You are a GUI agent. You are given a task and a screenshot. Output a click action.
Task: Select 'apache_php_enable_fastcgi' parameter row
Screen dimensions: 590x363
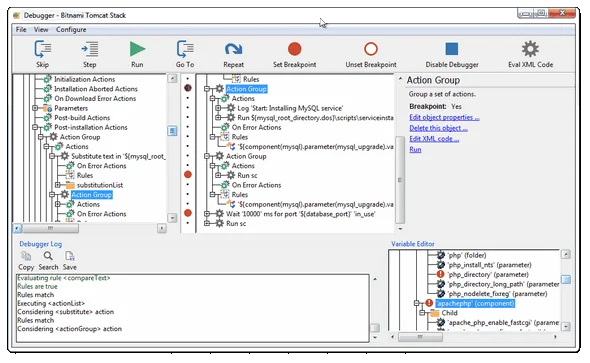[503, 323]
